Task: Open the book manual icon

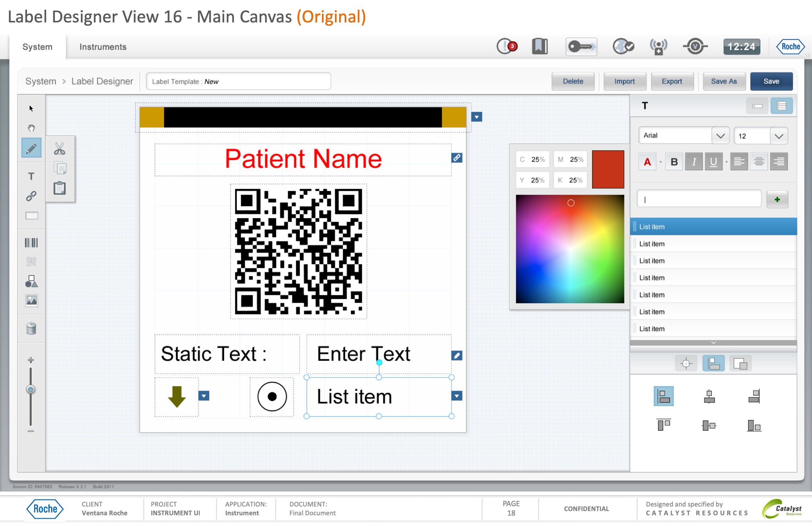Action: (x=540, y=46)
